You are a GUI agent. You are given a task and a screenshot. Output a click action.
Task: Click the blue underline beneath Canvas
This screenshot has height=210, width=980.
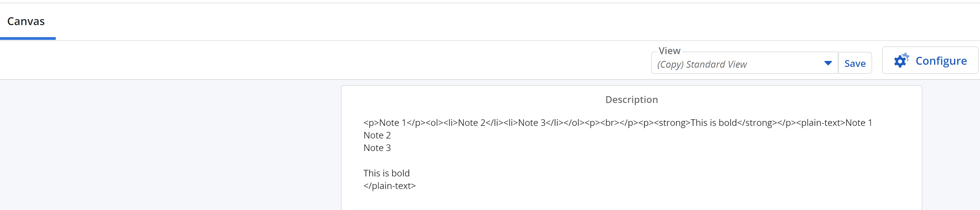tap(28, 39)
